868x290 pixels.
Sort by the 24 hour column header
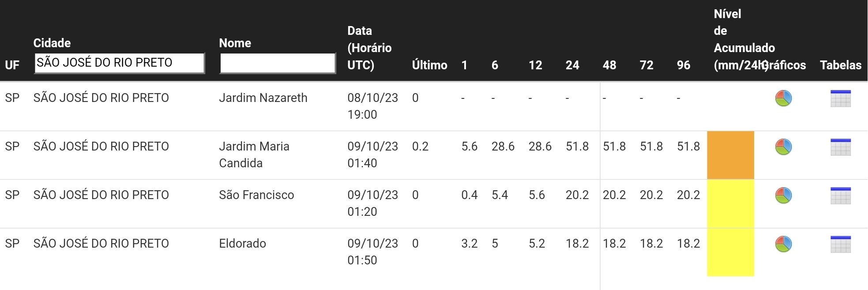click(572, 65)
